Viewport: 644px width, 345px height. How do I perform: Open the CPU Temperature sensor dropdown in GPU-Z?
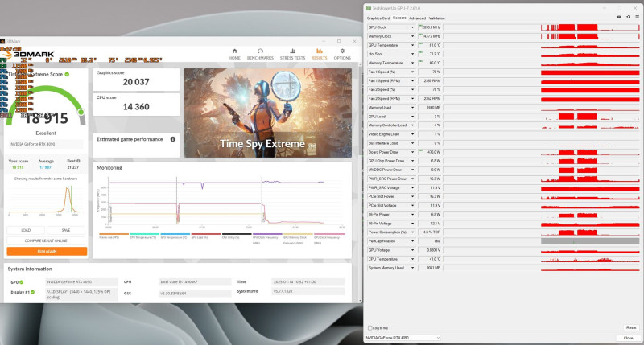[x=412, y=259]
